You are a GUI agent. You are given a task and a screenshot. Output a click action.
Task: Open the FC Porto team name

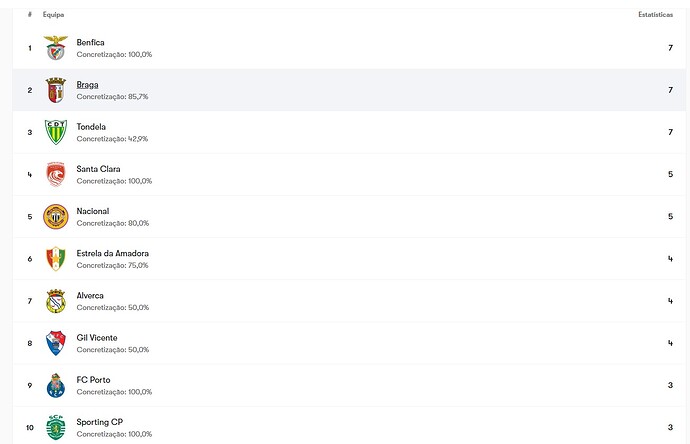coord(93,380)
